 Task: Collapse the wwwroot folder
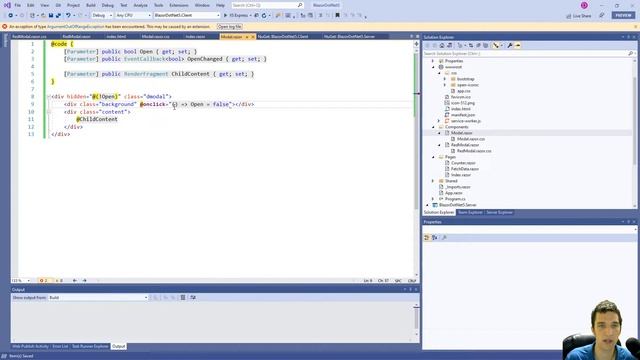433,67
